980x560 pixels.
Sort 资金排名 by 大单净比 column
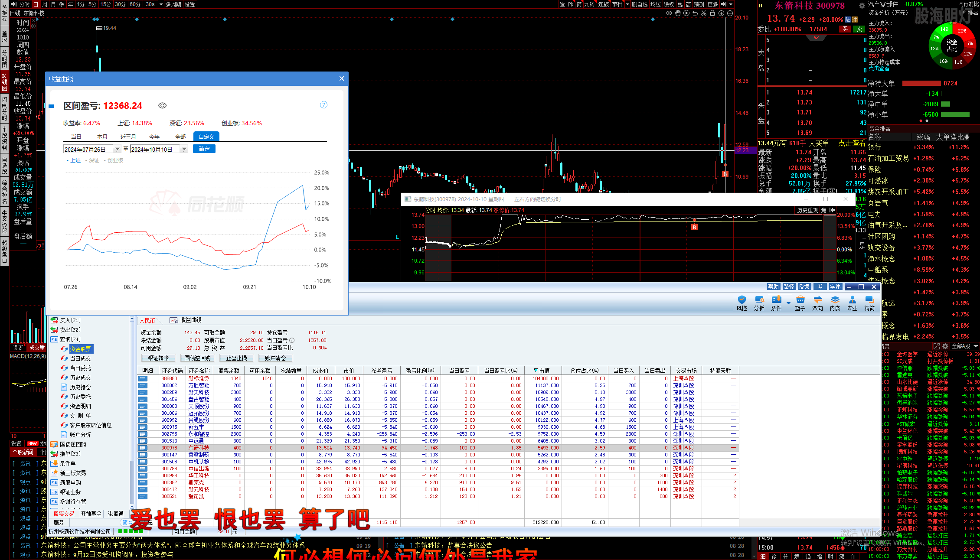click(x=952, y=137)
